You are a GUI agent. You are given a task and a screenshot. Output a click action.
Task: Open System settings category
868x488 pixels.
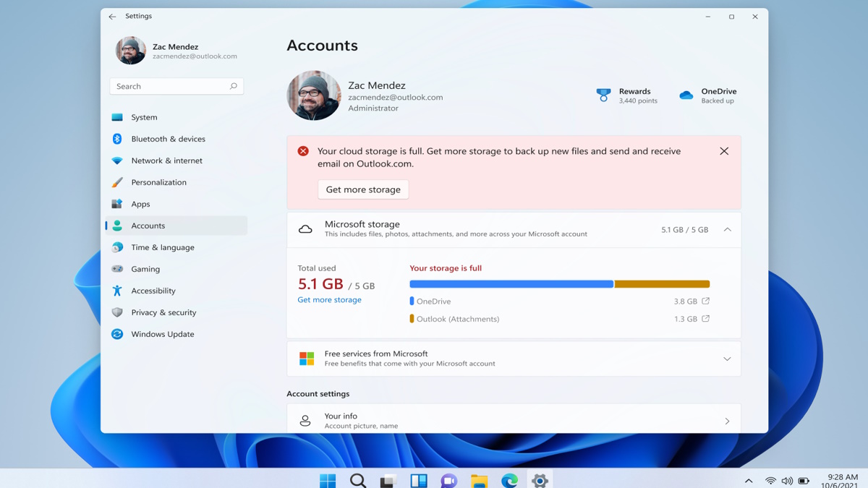176,117
